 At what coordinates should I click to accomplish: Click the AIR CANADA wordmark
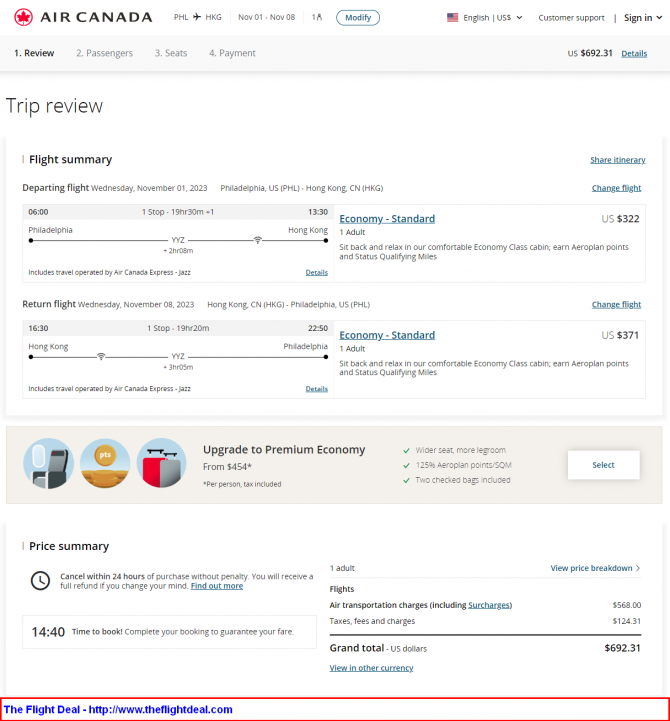96,17
